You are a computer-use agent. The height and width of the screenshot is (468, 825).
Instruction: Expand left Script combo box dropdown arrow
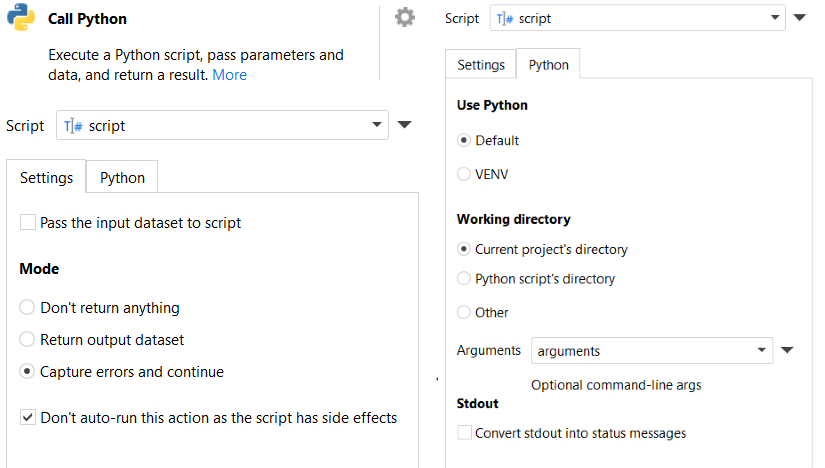pos(377,125)
